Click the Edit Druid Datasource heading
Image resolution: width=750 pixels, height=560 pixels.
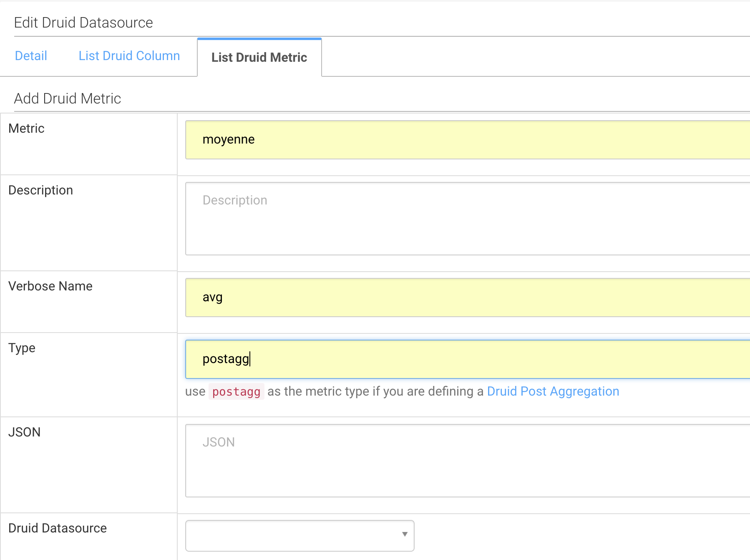tap(83, 23)
